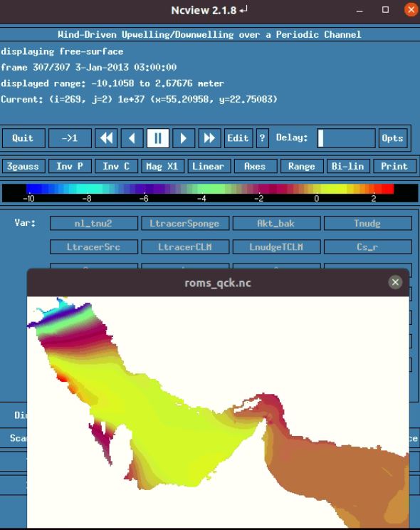Toggle the Inv C colormap inversion
The height and width of the screenshot is (530, 420).
pyautogui.click(x=116, y=166)
